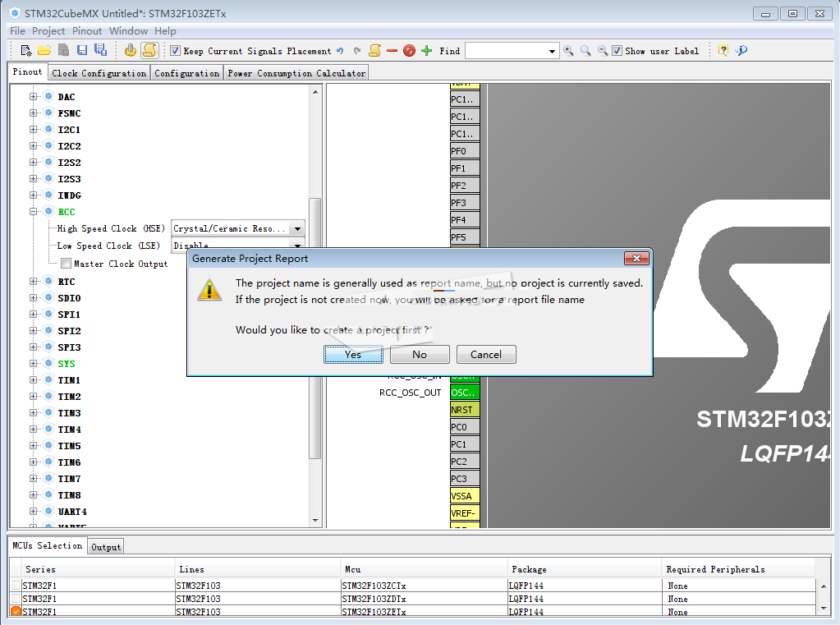Click the orange scroll icon before the red minus
The height and width of the screenshot is (625, 840).
(375, 50)
